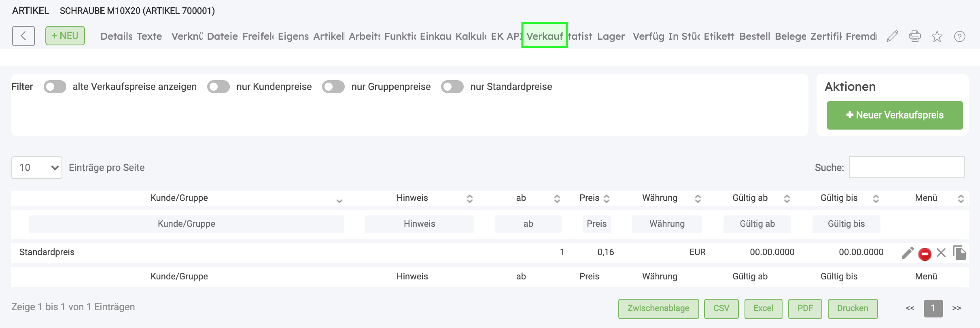Click the red disable icon for Standardpreis
The width and height of the screenshot is (980, 328).
coord(925,253)
